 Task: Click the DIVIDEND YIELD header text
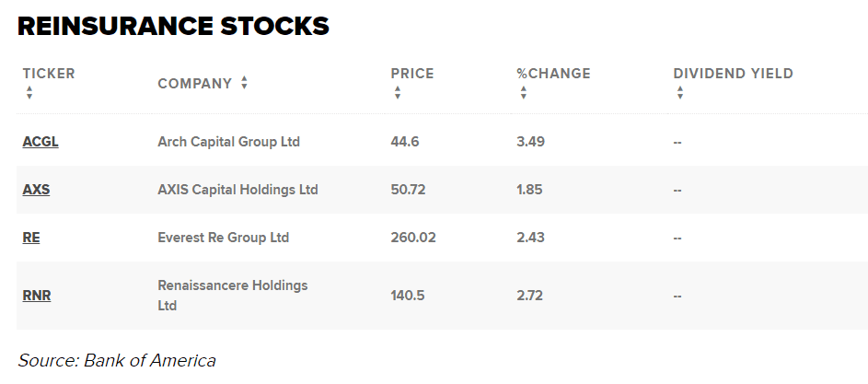pos(733,74)
